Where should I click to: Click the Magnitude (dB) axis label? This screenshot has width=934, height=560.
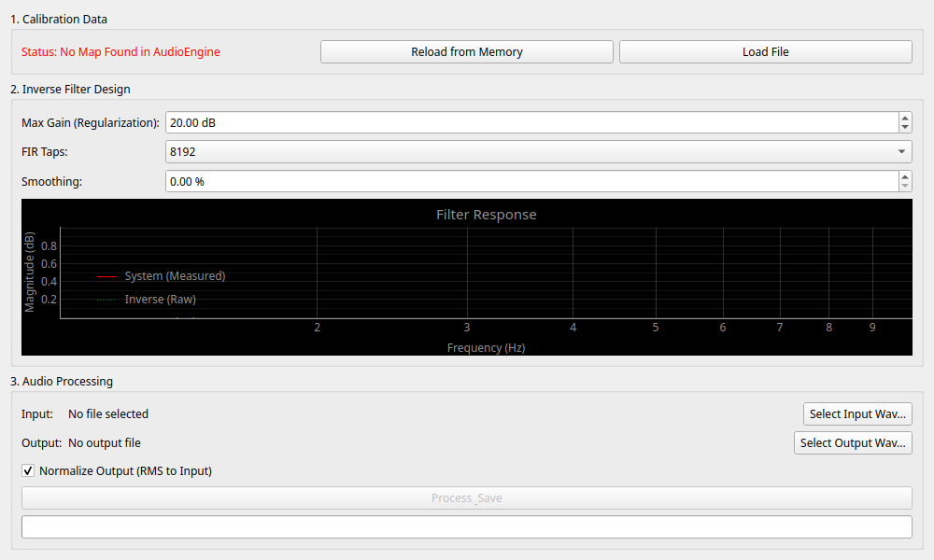click(x=30, y=272)
